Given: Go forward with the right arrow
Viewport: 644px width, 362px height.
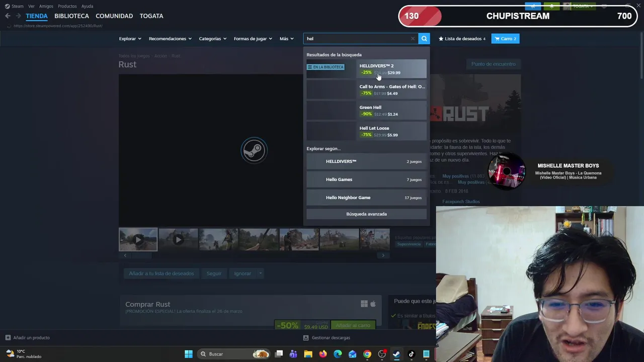Looking at the screenshot, I should 18,16.
